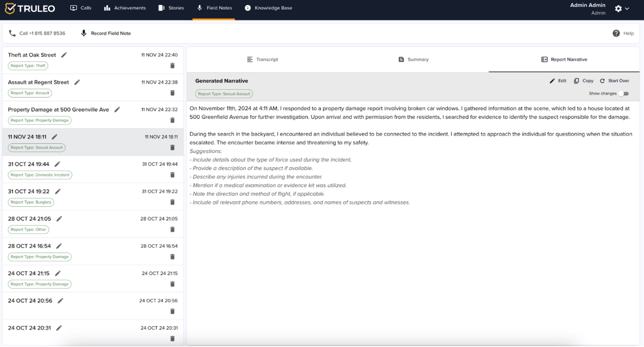This screenshot has width=644, height=347.
Task: Click the Suggestions: line in narrative
Action: tap(205, 151)
